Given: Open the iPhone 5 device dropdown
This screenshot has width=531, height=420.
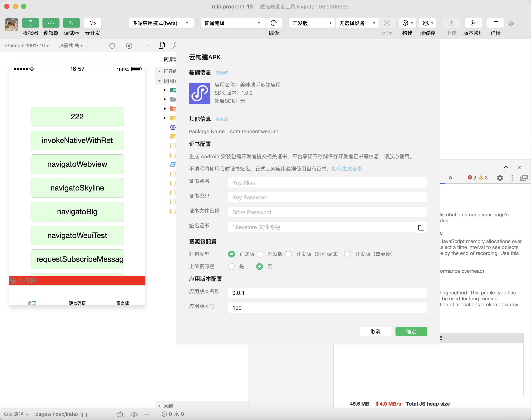Looking at the screenshot, I should click(x=27, y=45).
